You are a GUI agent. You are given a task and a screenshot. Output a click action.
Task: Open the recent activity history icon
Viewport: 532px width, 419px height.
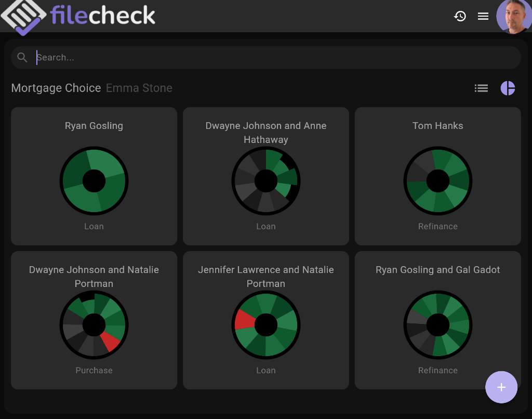coord(460,16)
